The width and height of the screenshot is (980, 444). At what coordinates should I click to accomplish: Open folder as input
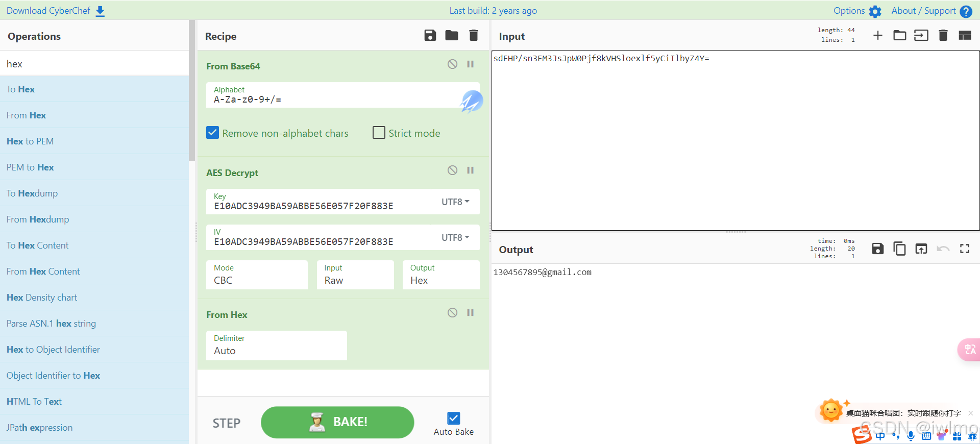pos(900,35)
